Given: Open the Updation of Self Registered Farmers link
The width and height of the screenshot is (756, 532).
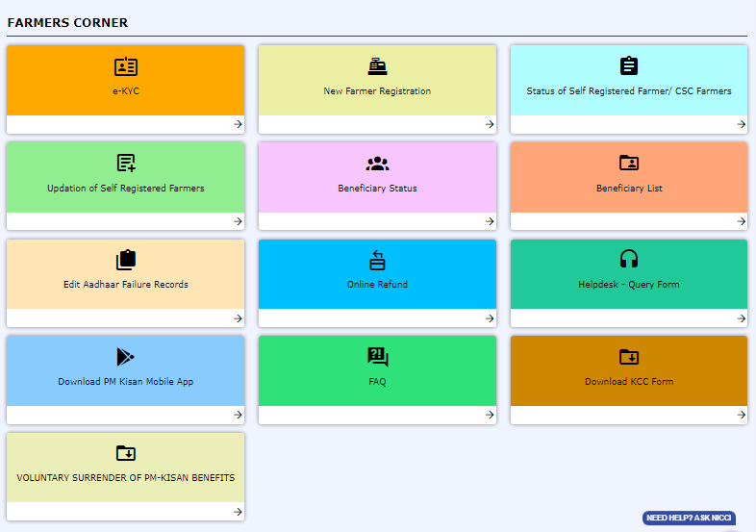Looking at the screenshot, I should [x=126, y=189].
